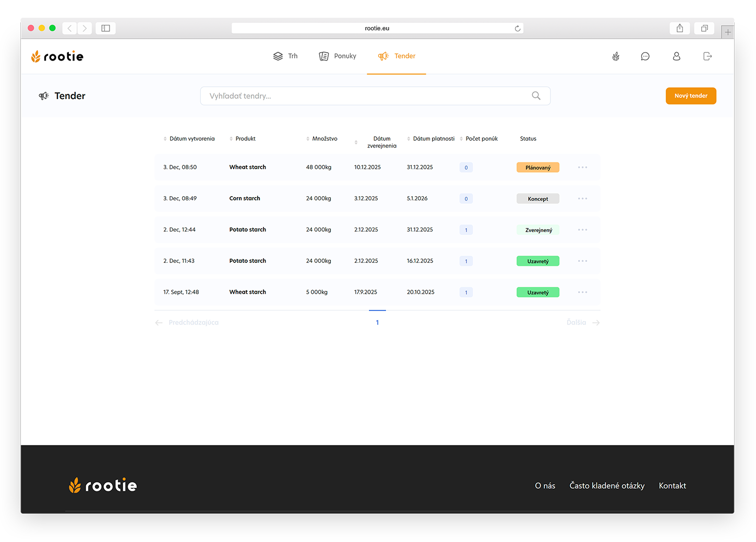Open three-dot menu for Plánovaný tender
Screen dimensions: 756x542
point(582,167)
